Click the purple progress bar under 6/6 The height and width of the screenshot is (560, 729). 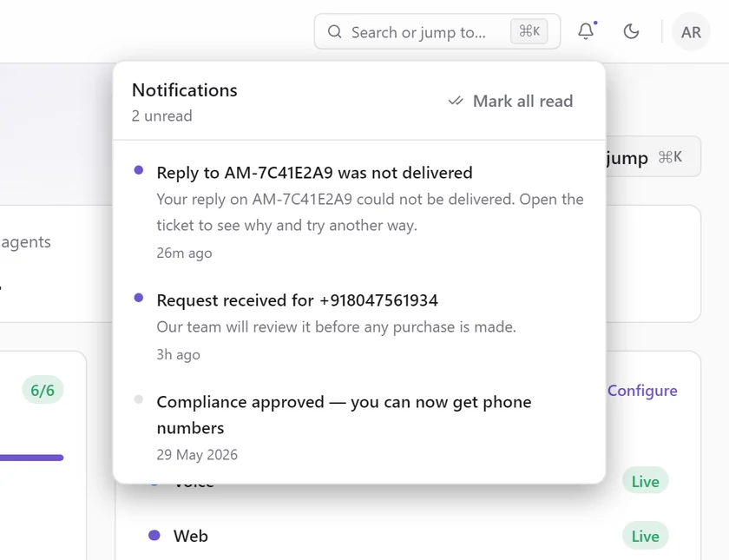tap(31, 458)
